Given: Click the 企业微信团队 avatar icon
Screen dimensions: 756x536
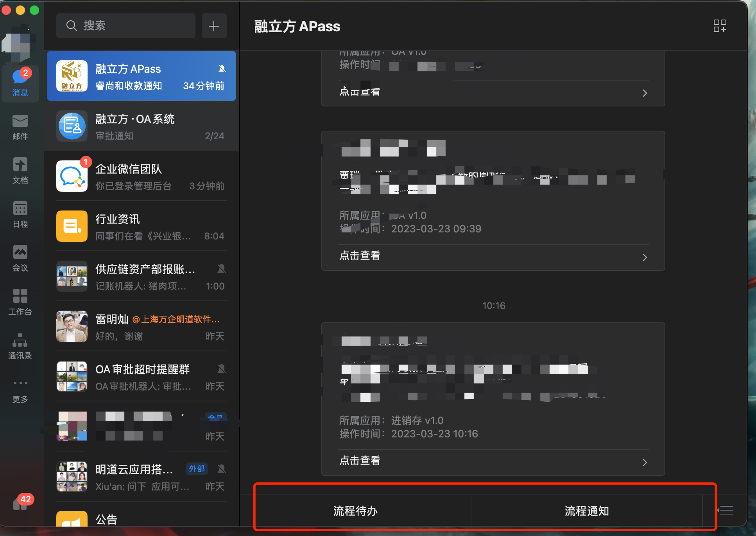Looking at the screenshot, I should point(72,176).
